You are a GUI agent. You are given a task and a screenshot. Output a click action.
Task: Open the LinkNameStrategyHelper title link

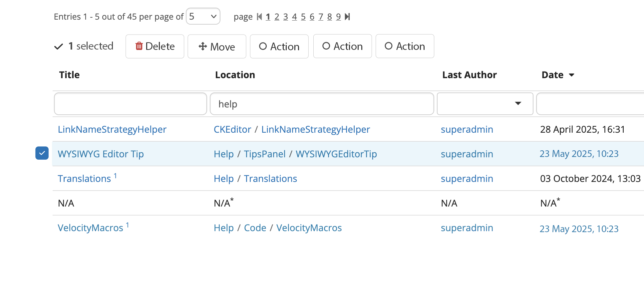pyautogui.click(x=112, y=129)
